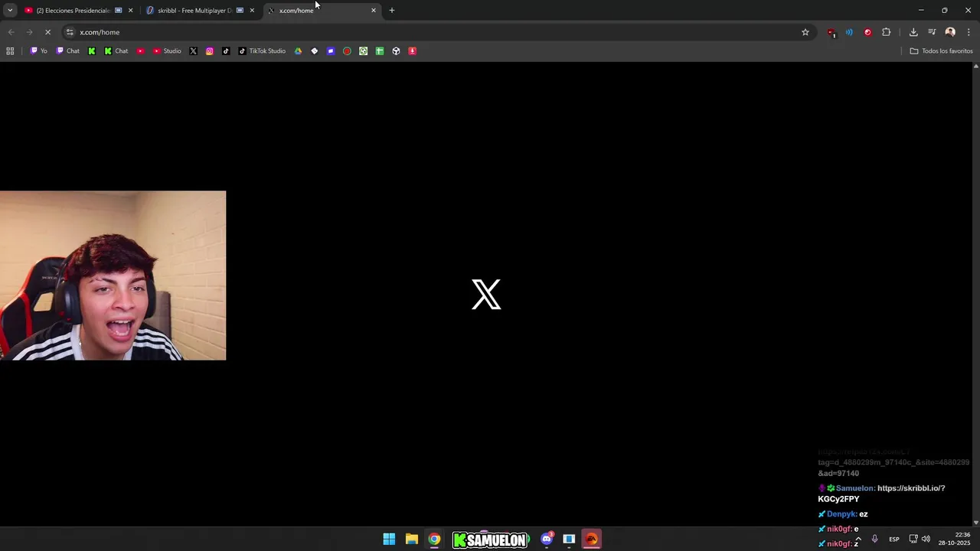Open the 'TikTok Studio' bookmark
This screenshot has width=980, height=551.
pos(262,51)
